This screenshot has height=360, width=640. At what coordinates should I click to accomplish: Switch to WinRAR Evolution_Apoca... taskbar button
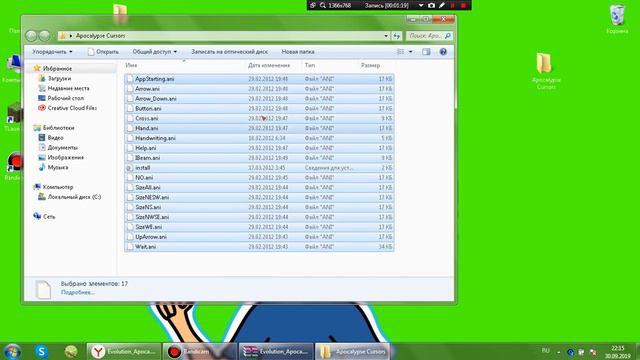(x=276, y=351)
